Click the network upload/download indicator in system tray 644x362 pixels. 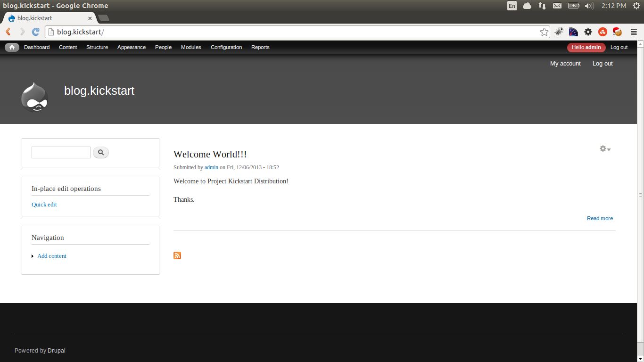coord(542,6)
